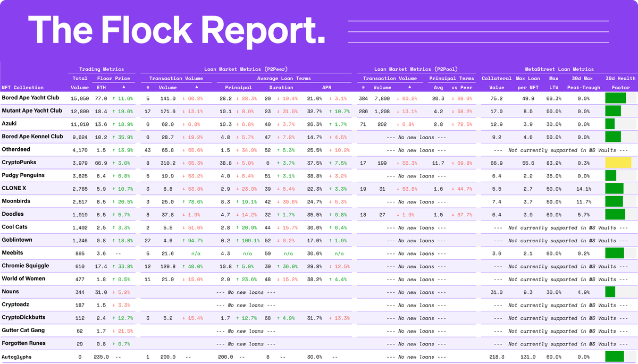638x364 pixels.
Task: Click Mutant Ape total volume 12,899
Action: click(80, 111)
